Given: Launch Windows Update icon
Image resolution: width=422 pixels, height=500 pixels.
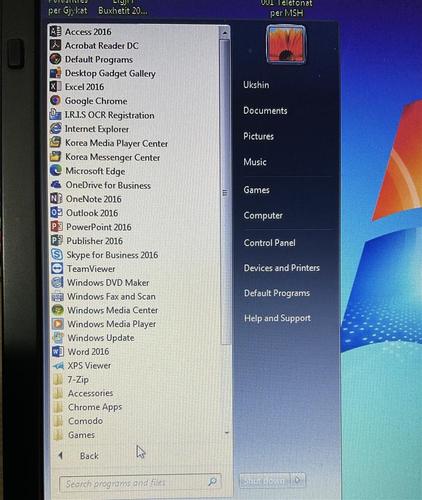Looking at the screenshot, I should pos(58,337).
